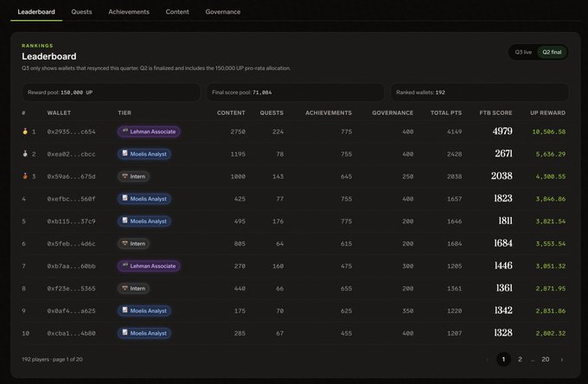Select wallet address 0xb7aa...60bb

pyautogui.click(x=71, y=266)
